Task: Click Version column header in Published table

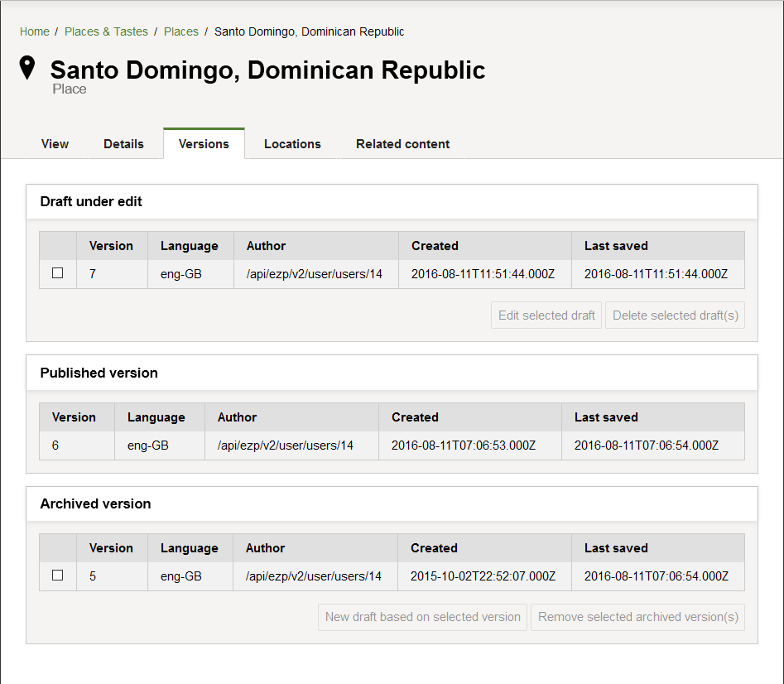Action: coord(74,417)
